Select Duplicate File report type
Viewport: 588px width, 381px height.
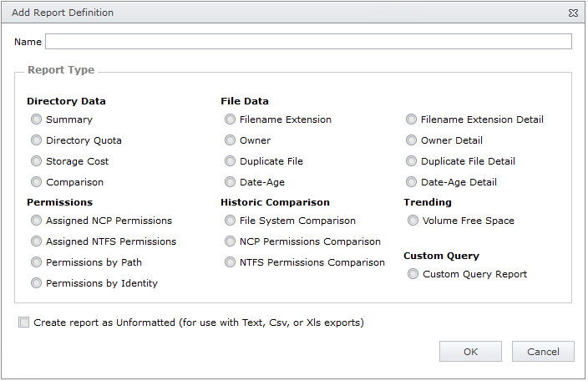(x=230, y=161)
